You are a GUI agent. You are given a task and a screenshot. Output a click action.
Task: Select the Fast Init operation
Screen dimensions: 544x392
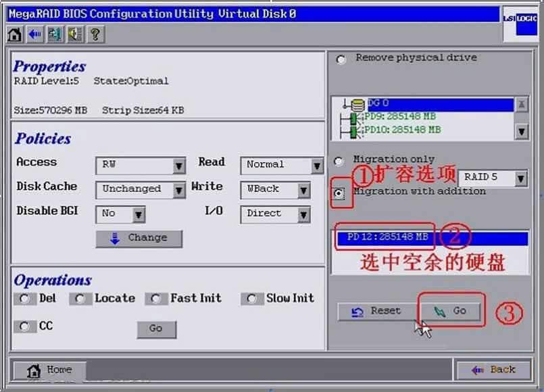pyautogui.click(x=156, y=299)
